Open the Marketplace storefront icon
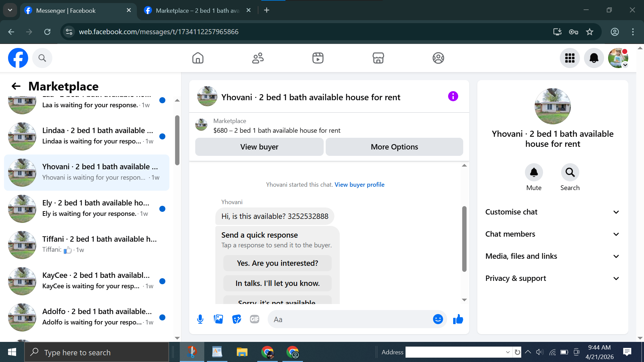 coord(378,58)
